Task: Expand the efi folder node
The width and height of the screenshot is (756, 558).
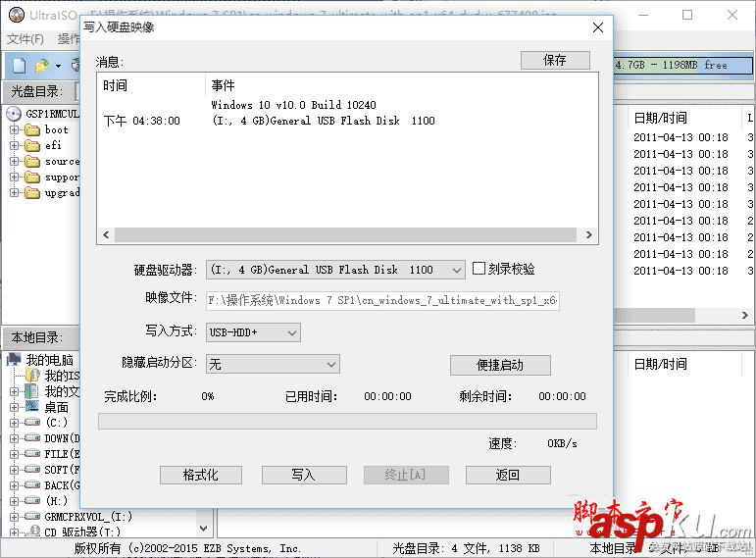Action: (x=14, y=146)
